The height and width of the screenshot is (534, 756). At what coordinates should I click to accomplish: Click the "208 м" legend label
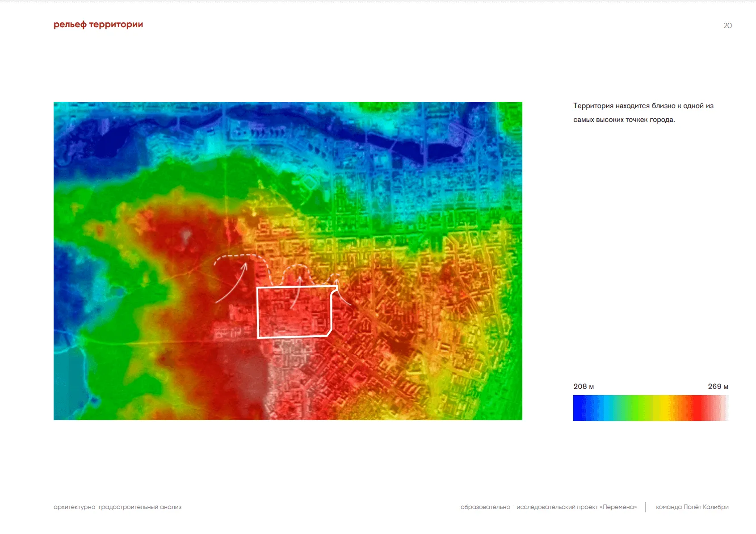pos(584,387)
